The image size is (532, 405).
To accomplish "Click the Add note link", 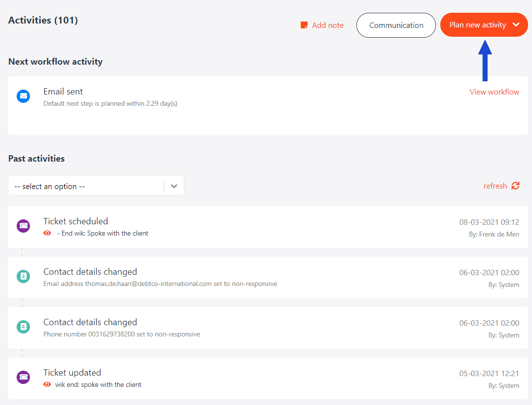I will pos(328,25).
